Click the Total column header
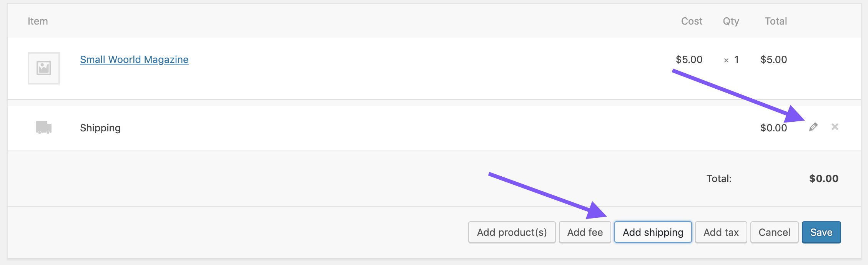 777,21
